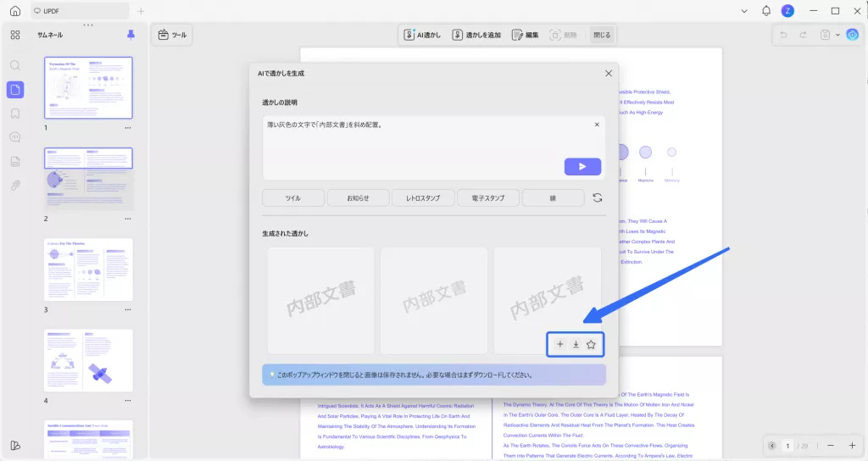Open the tab list dropdown chevron
The image size is (868, 461).
[x=744, y=11]
